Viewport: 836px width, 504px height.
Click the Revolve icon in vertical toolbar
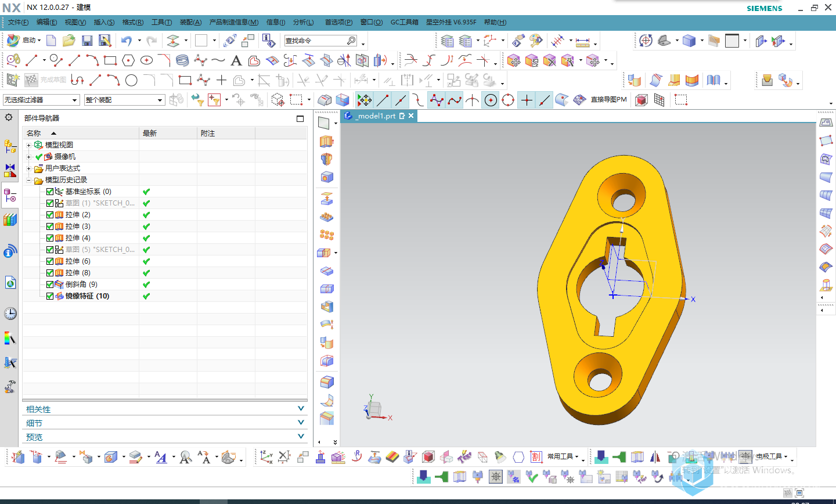[x=327, y=159]
